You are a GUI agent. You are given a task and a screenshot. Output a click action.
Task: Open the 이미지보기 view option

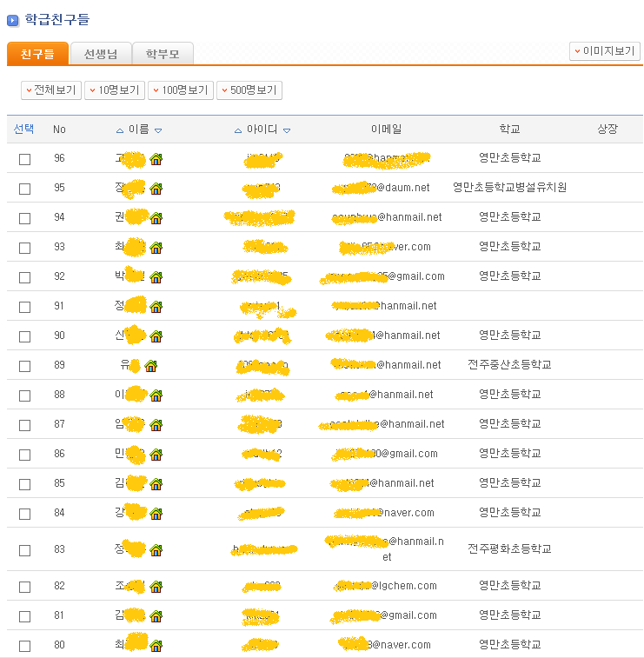point(605,51)
